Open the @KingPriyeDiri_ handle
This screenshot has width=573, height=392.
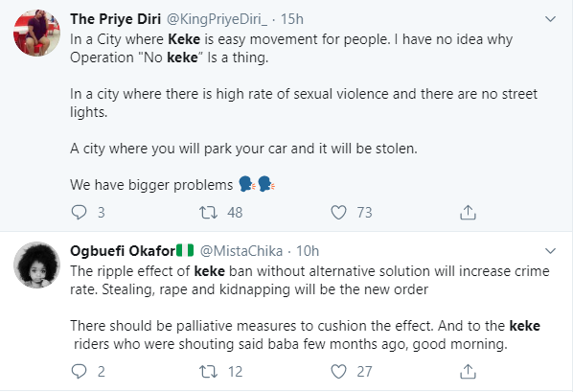click(x=217, y=19)
